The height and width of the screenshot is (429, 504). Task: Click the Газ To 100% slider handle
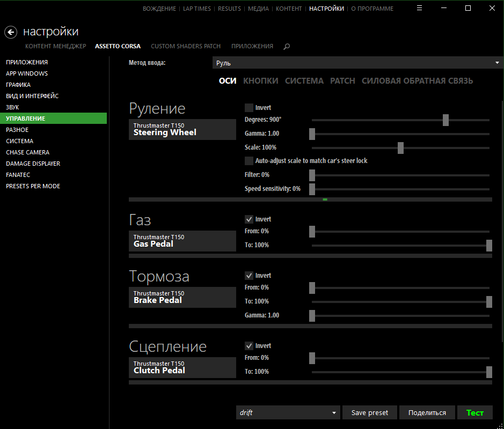489,246
